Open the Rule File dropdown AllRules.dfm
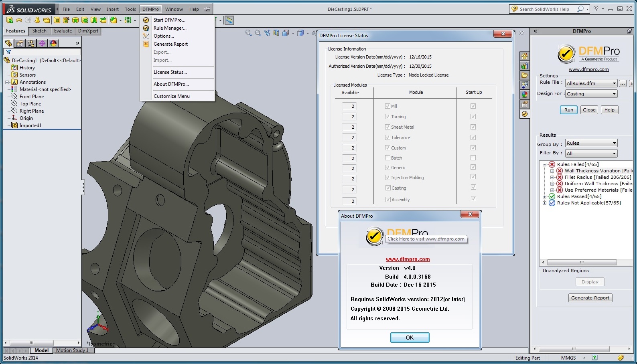Screen dimensions: 637x364 (x=591, y=83)
